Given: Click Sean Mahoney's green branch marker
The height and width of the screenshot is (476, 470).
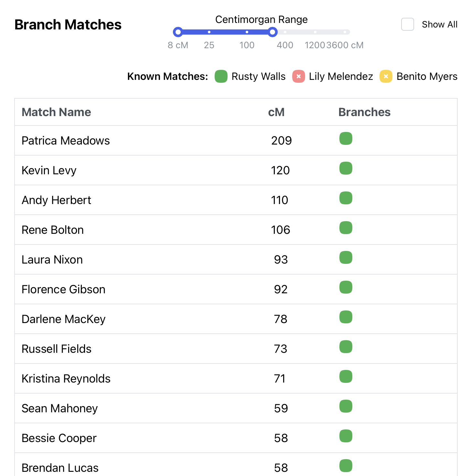Looking at the screenshot, I should tap(346, 406).
